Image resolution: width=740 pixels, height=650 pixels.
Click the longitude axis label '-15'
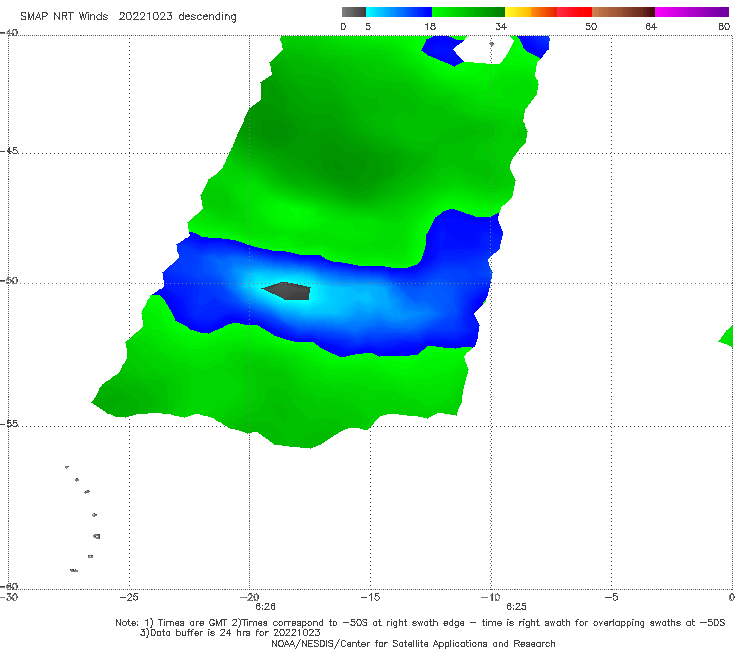point(370,598)
